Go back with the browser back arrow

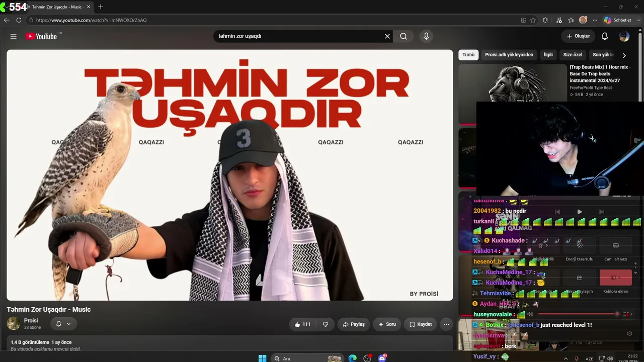(x=7, y=20)
